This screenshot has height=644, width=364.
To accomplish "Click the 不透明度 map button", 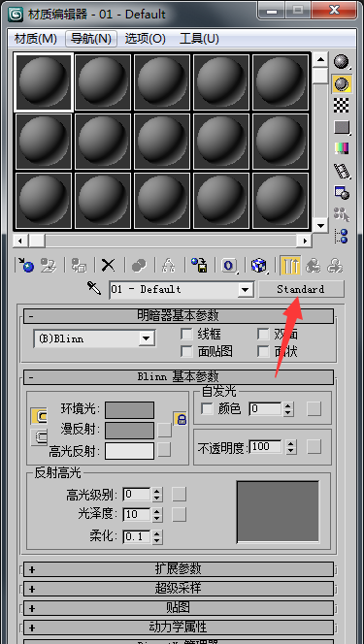I will click(x=314, y=446).
